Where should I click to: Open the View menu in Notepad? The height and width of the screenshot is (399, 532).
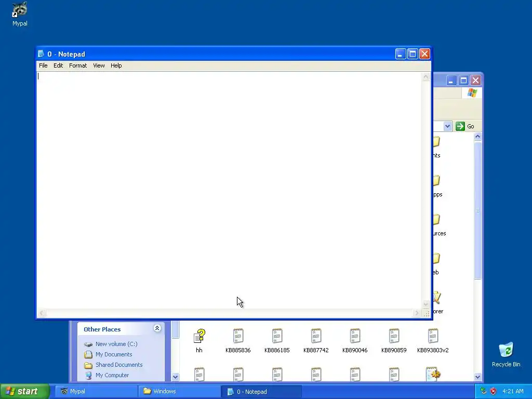[99, 65]
